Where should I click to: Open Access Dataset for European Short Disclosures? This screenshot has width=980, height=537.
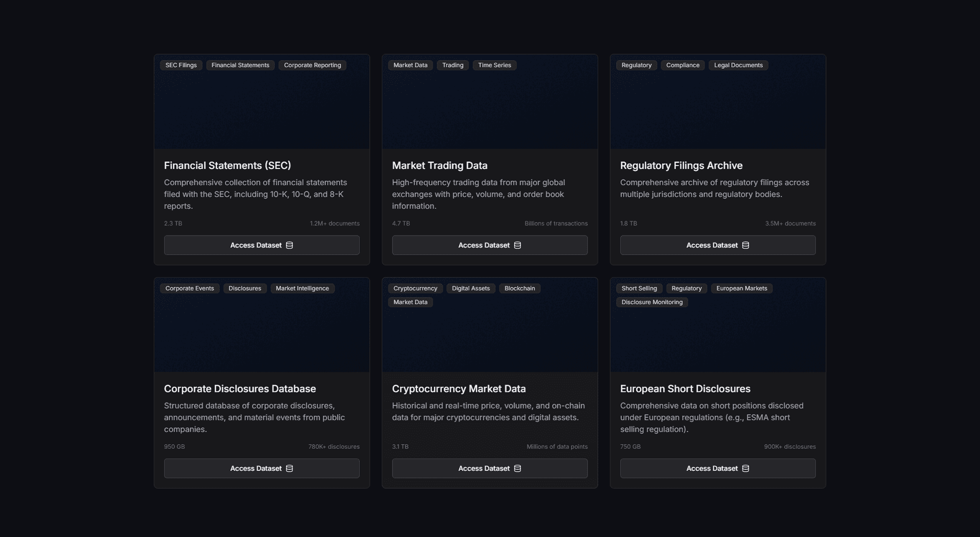(718, 469)
